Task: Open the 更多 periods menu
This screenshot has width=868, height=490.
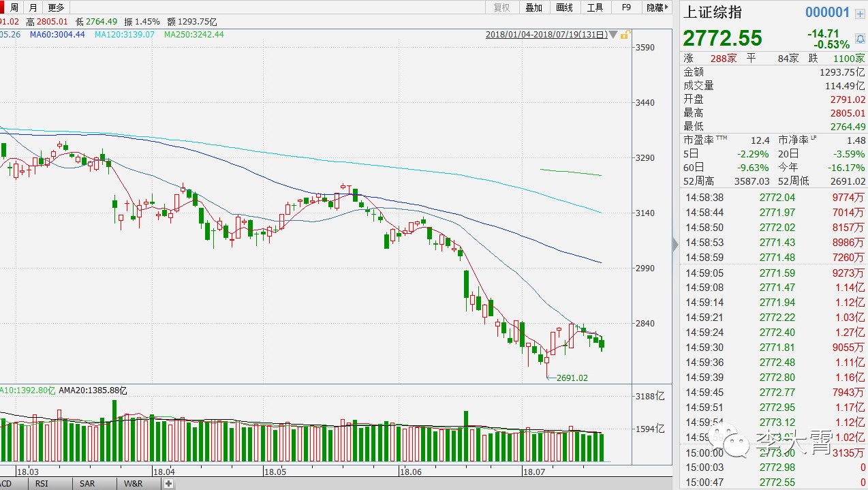Action: (x=56, y=7)
